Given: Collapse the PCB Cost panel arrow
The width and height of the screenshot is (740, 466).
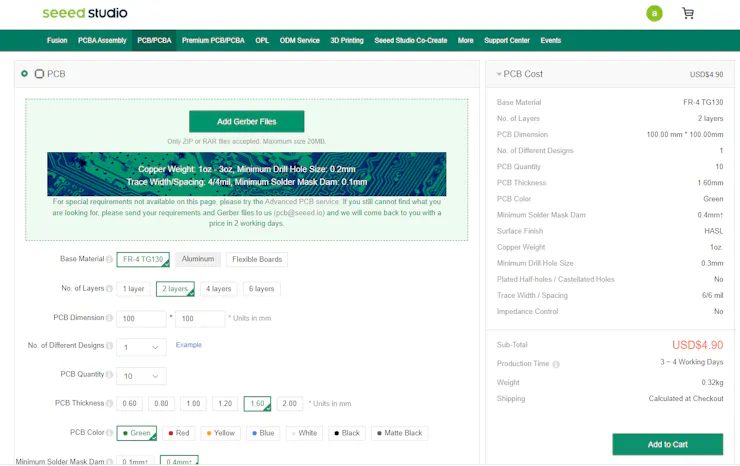Looking at the screenshot, I should coord(499,74).
